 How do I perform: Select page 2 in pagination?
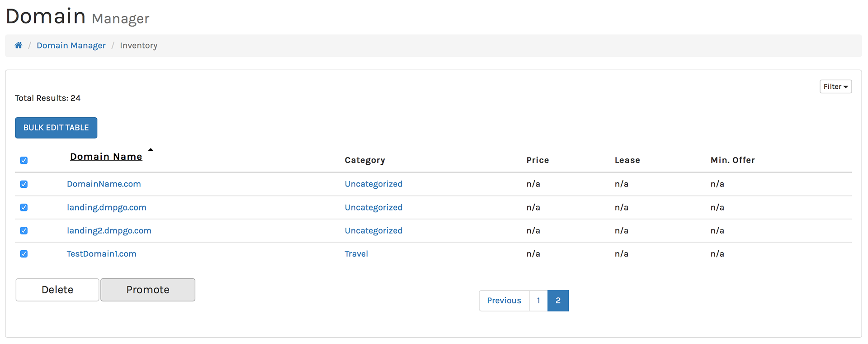(x=558, y=301)
